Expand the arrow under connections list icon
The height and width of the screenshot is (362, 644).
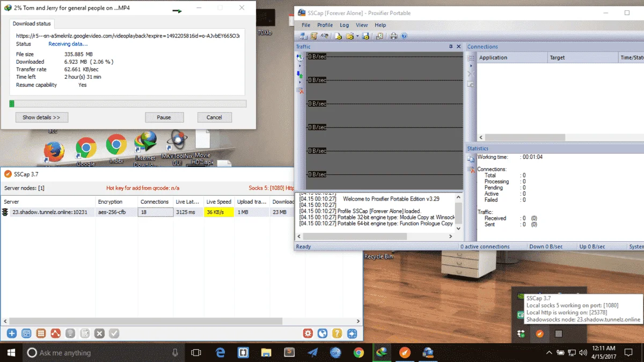click(x=471, y=66)
